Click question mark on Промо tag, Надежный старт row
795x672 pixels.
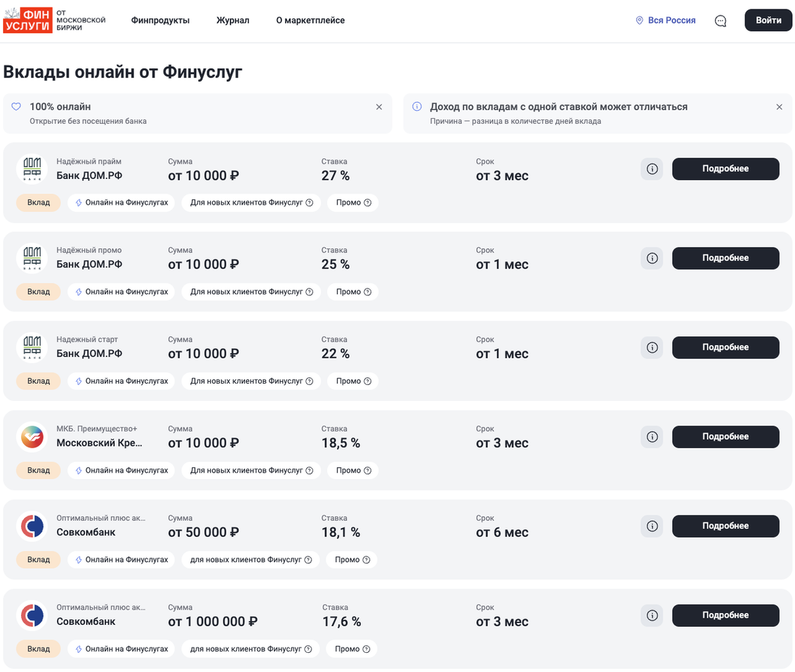(368, 381)
